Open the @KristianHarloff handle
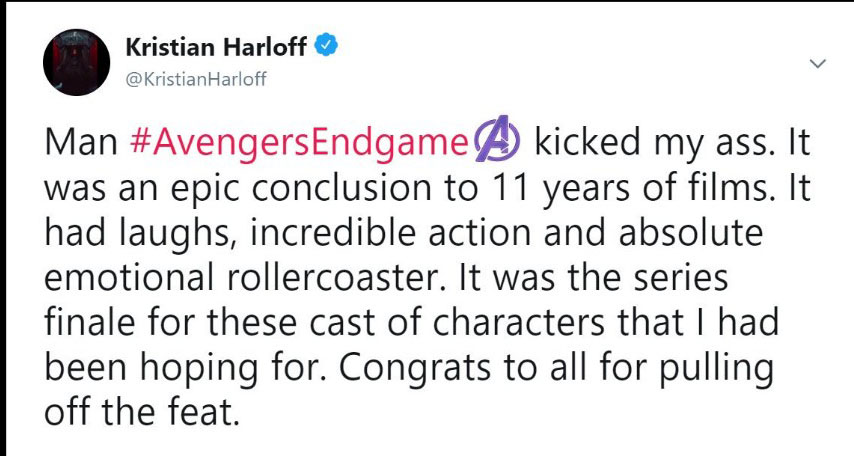 click(196, 79)
